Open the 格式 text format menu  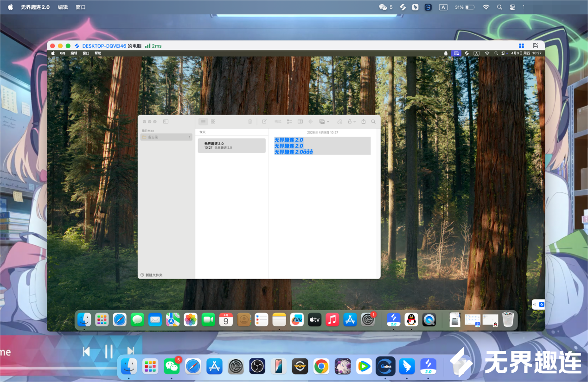278,121
